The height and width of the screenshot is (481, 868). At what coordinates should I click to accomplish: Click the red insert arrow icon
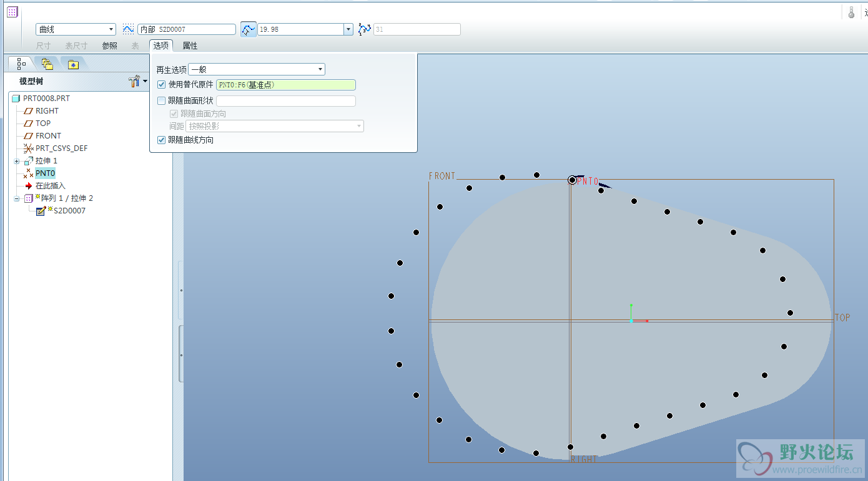[x=28, y=186]
